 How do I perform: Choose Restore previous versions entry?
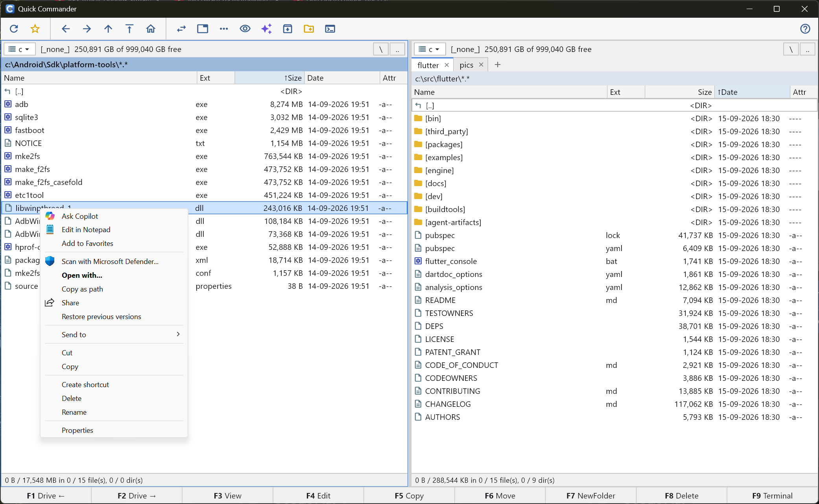(114, 316)
